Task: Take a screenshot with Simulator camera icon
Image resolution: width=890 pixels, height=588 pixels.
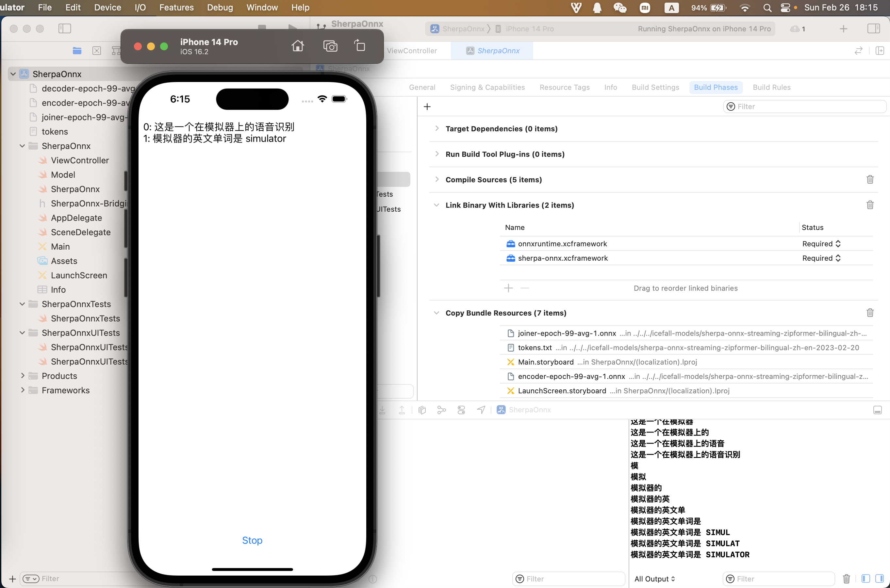Action: tap(330, 46)
